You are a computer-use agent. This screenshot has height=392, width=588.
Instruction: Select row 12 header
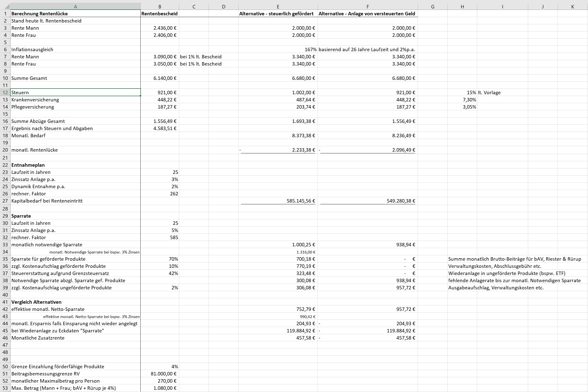coord(5,92)
